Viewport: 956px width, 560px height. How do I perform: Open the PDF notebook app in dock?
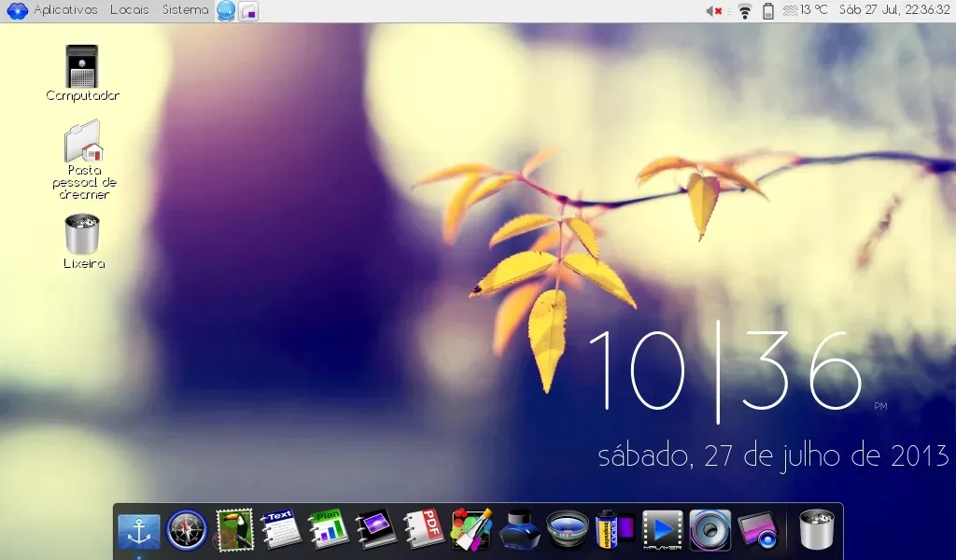point(424,531)
